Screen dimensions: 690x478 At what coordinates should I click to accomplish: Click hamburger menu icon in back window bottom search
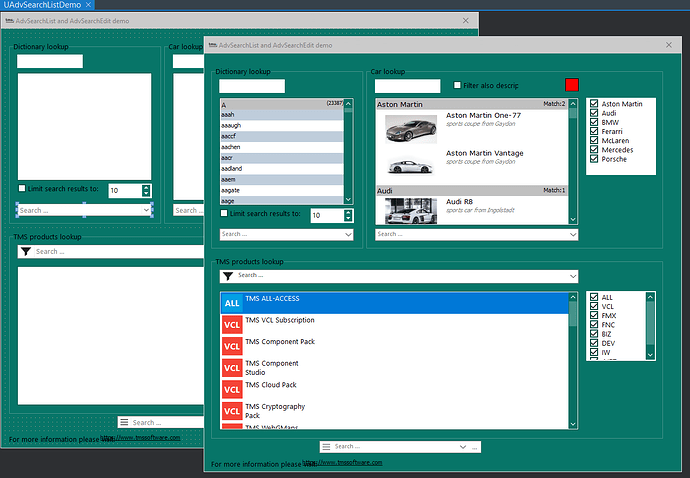(x=124, y=422)
